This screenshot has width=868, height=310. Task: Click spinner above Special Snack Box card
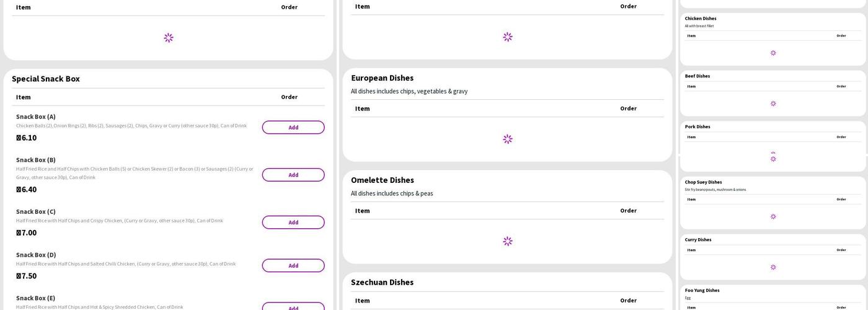click(168, 38)
